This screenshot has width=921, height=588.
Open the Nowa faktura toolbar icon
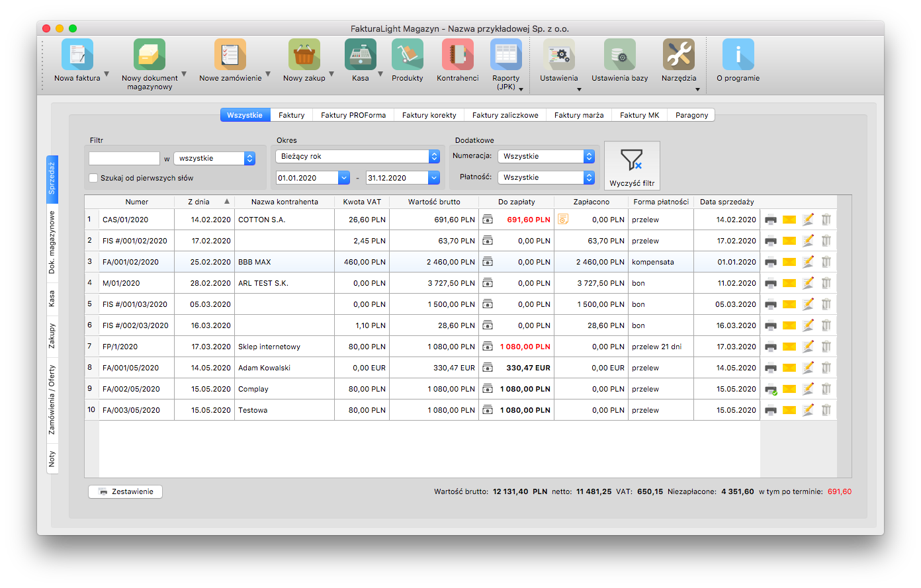coord(77,54)
